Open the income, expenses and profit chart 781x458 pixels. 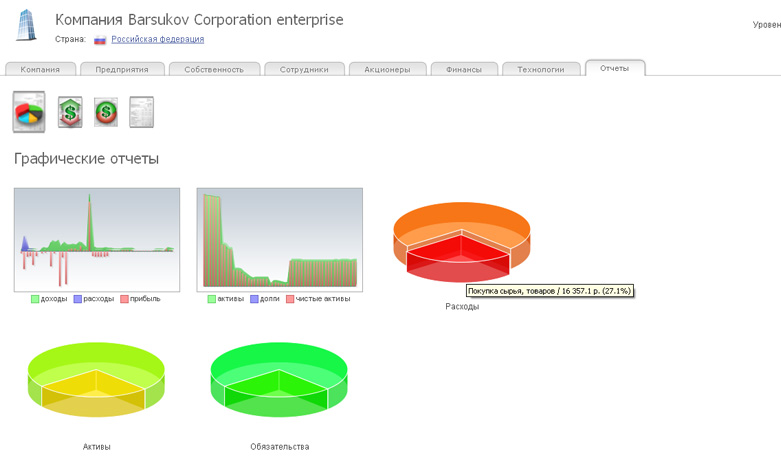coord(97,240)
